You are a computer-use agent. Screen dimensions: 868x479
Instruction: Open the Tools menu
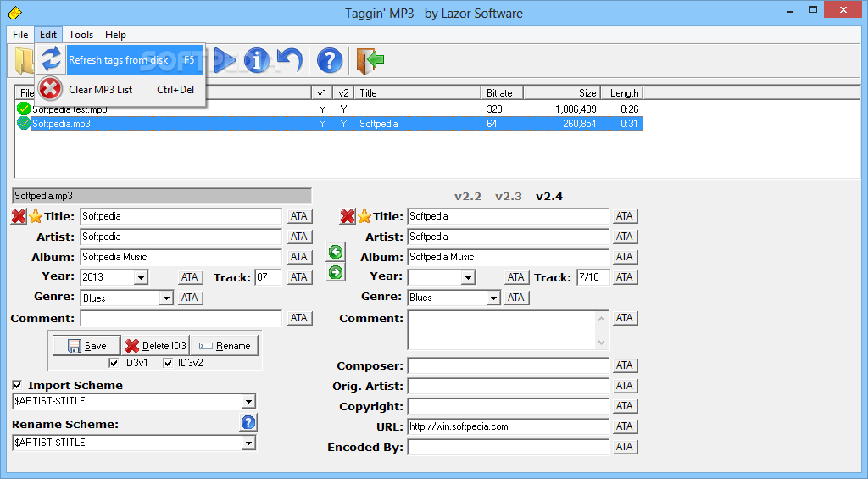click(81, 34)
